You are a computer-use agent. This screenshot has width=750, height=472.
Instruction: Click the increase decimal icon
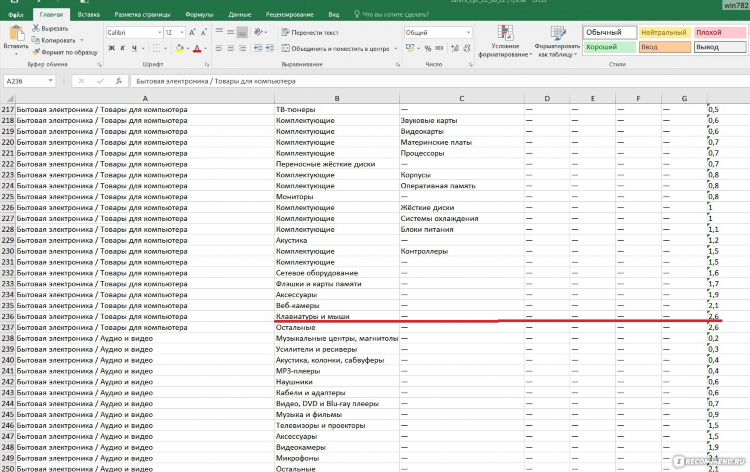(455, 48)
